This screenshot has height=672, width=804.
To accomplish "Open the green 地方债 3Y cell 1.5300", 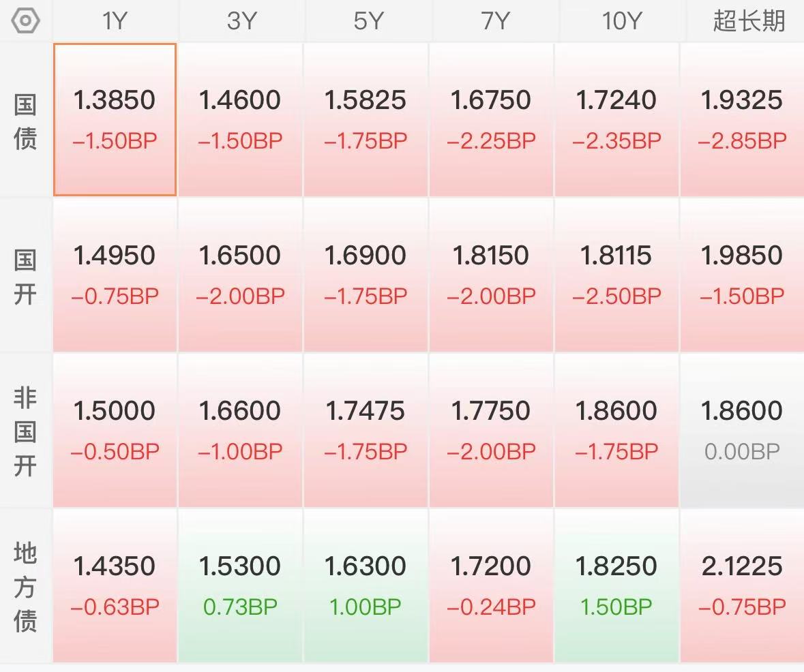I will (241, 586).
